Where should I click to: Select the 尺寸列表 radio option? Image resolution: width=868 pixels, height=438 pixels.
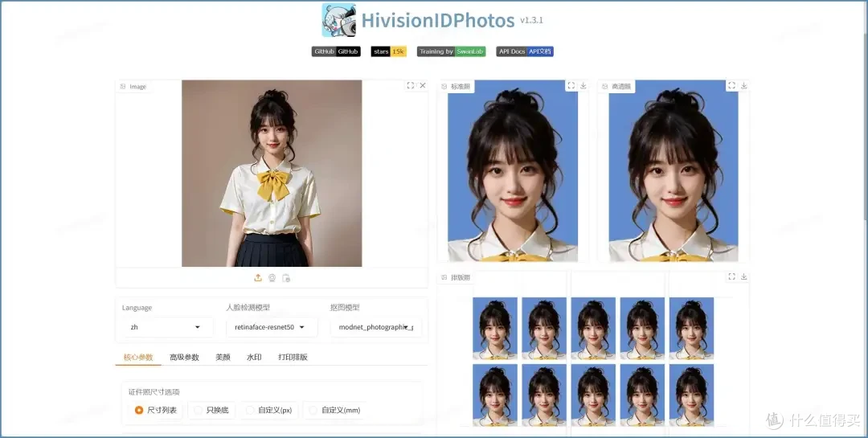(x=156, y=411)
